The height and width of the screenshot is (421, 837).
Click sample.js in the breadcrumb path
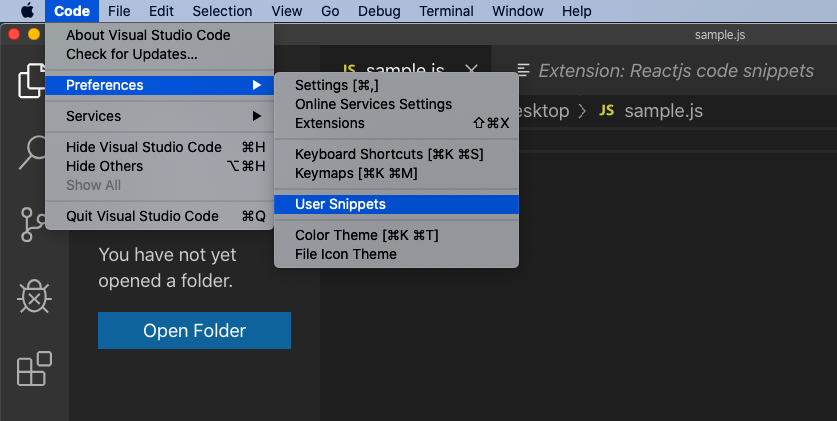pyautogui.click(x=664, y=111)
